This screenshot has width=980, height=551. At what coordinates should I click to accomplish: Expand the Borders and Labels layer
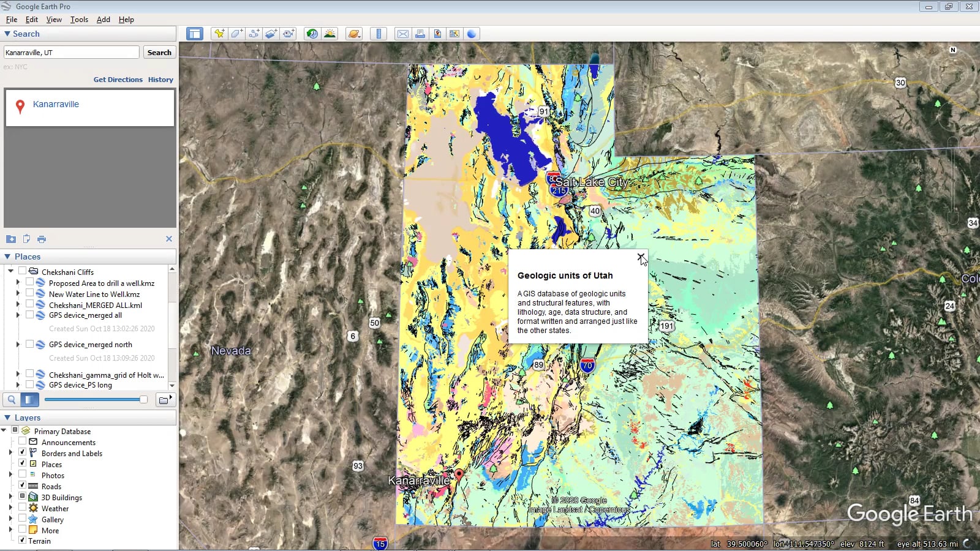coord(10,452)
